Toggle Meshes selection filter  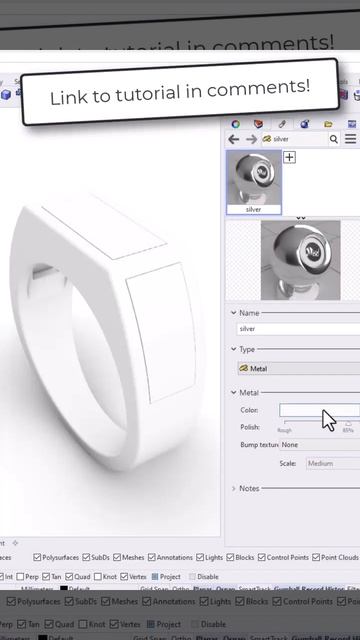[x=117, y=557]
